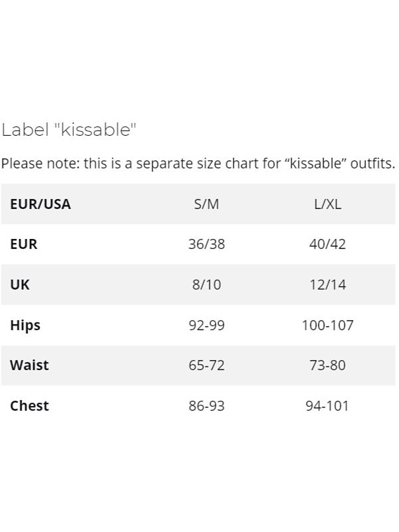This screenshot has height=532, width=399.
Task: Click the 8/10 UK size cell
Action: pyautogui.click(x=206, y=285)
